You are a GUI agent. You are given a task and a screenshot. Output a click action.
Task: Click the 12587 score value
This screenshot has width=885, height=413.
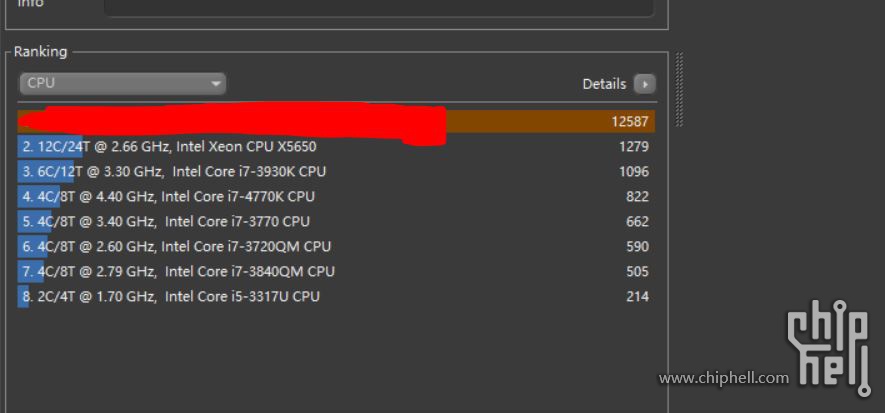[x=630, y=121]
